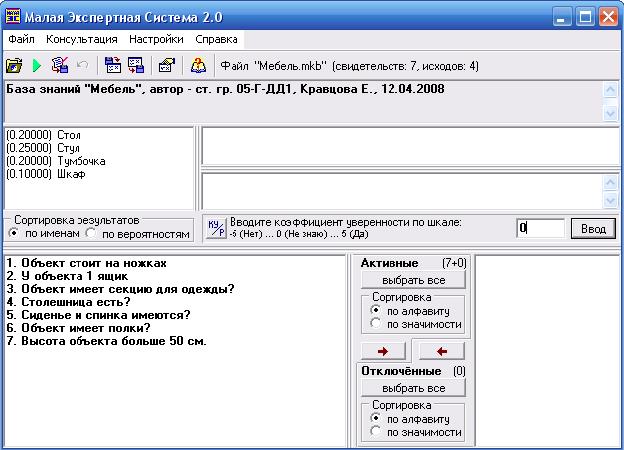Open the Файл menu
The width and height of the screenshot is (624, 450).
[x=21, y=39]
